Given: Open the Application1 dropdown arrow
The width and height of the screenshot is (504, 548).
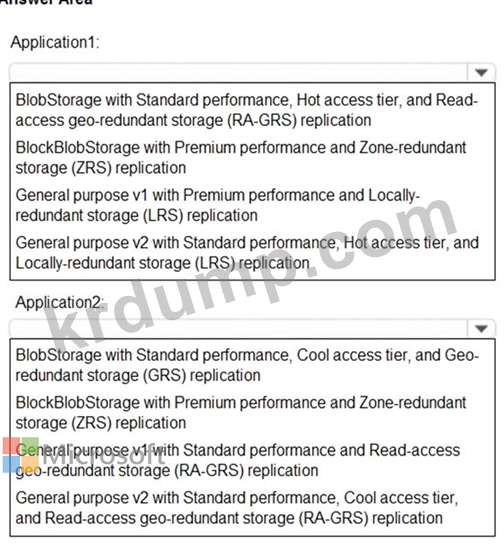Looking at the screenshot, I should click(481, 72).
